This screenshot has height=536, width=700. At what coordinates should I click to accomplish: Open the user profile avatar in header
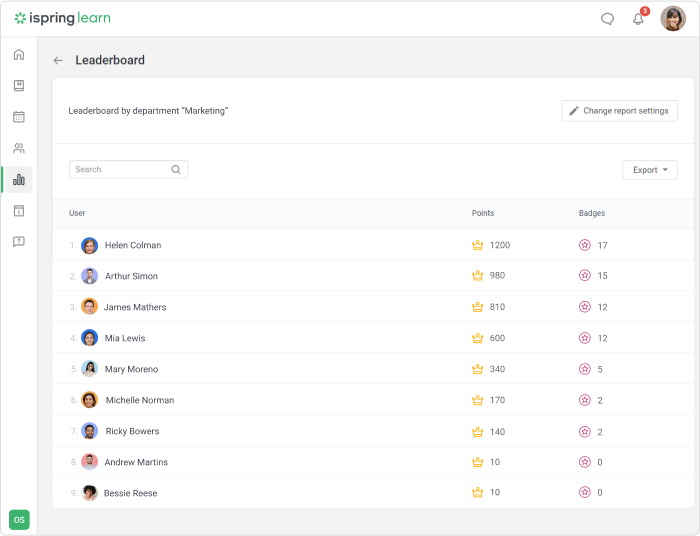(x=673, y=19)
